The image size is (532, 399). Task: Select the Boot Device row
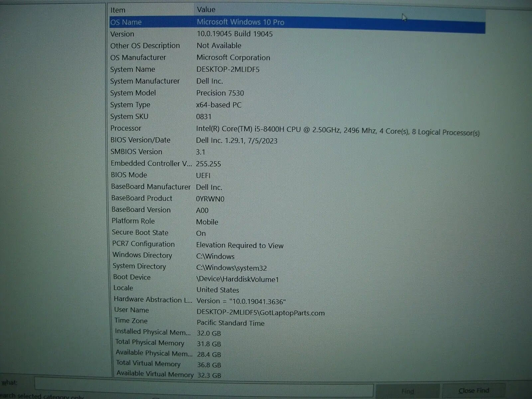click(297, 278)
